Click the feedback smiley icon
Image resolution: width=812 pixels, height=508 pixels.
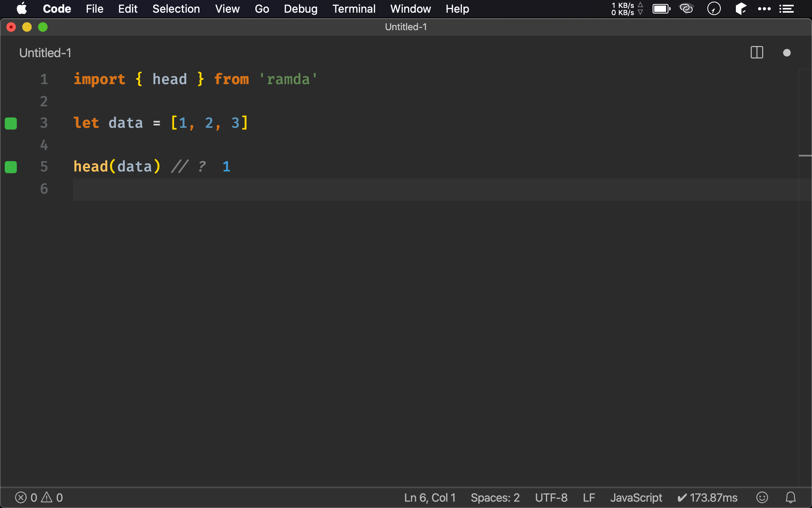point(762,498)
